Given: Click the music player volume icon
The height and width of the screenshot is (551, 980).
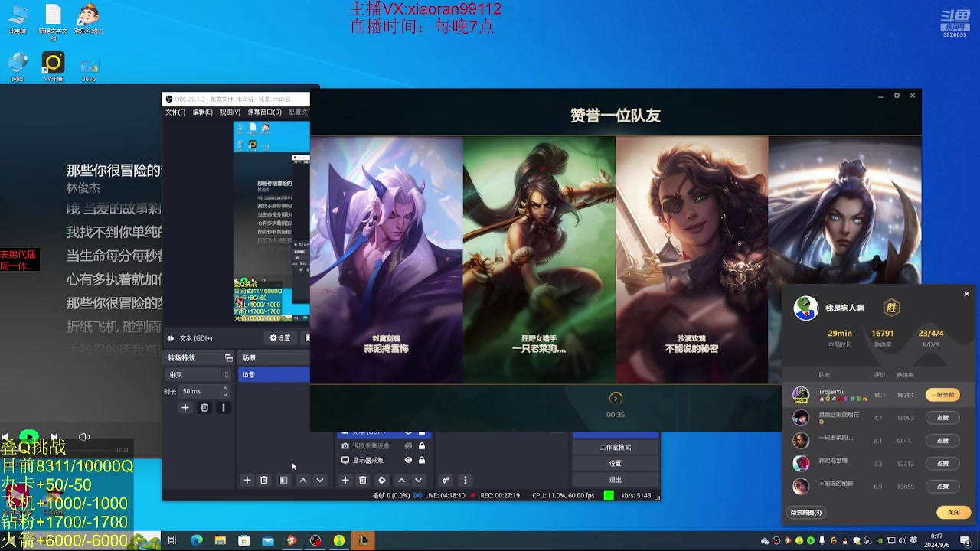Looking at the screenshot, I should pos(84,437).
